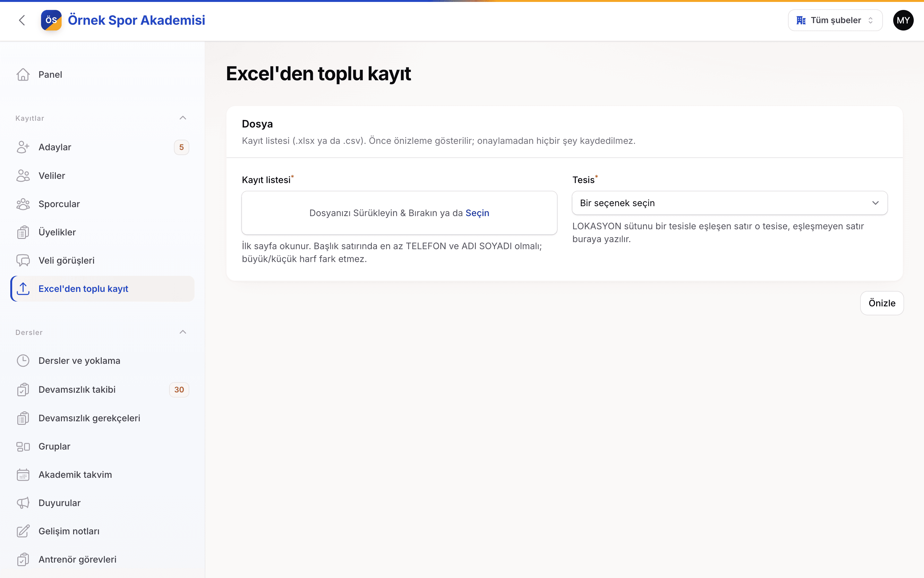This screenshot has height=578, width=924.
Task: Navigate to Gruplar in the sidebar
Action: 102,446
